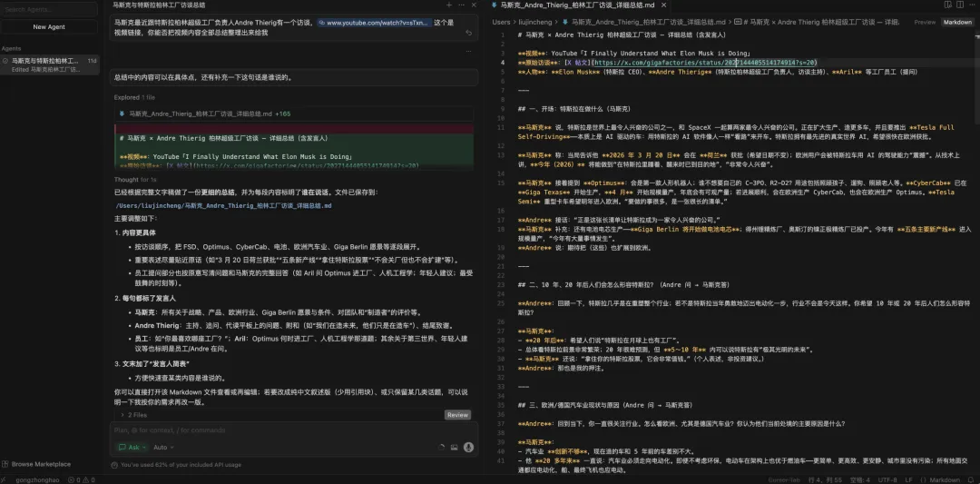The image size is (980, 484).
Task: Expand 'Thought for 1s' reasoning
Action: pyautogui.click(x=135, y=180)
